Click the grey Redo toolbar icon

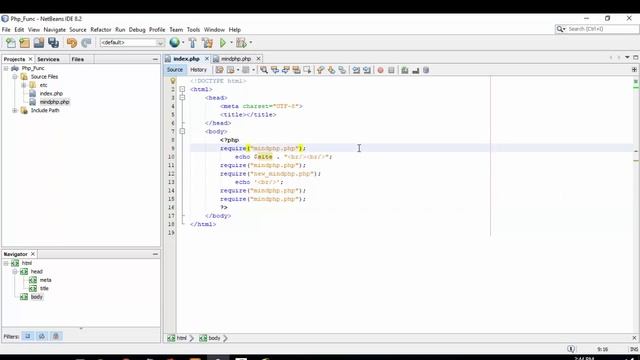point(86,42)
